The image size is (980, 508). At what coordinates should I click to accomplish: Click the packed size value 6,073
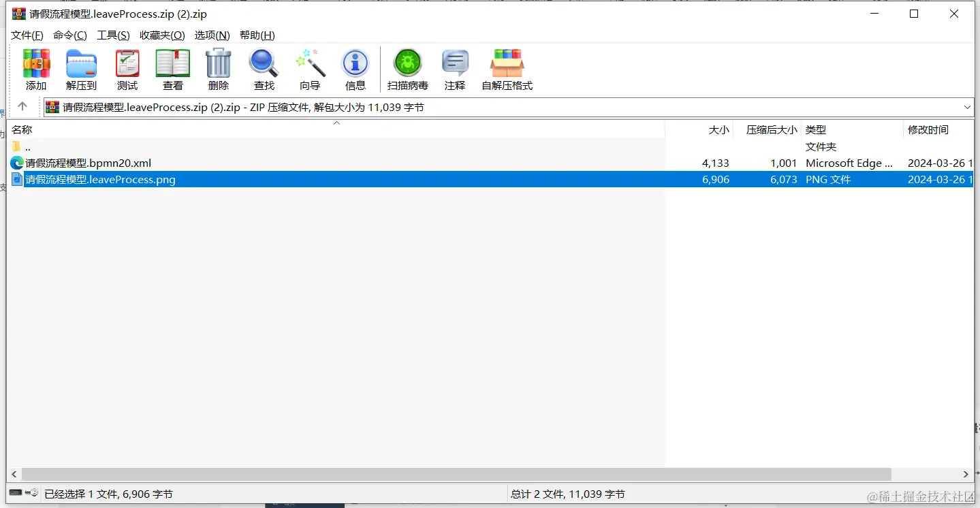[783, 180]
